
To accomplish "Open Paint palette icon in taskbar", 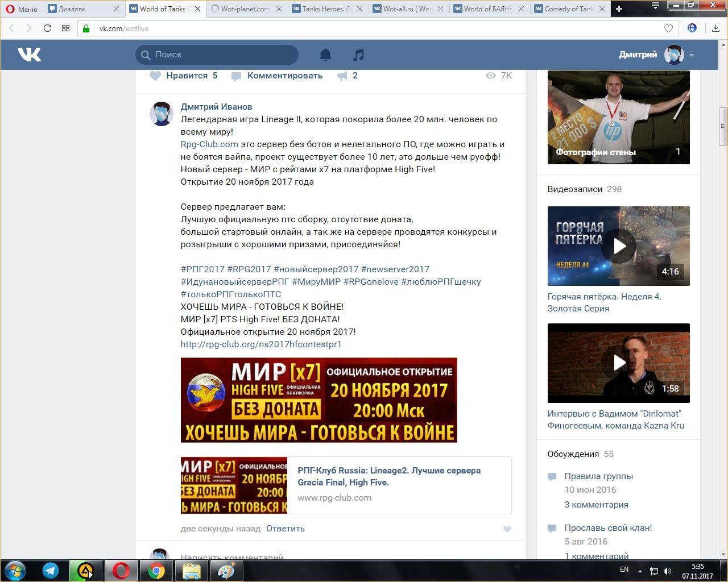I will tap(226, 571).
